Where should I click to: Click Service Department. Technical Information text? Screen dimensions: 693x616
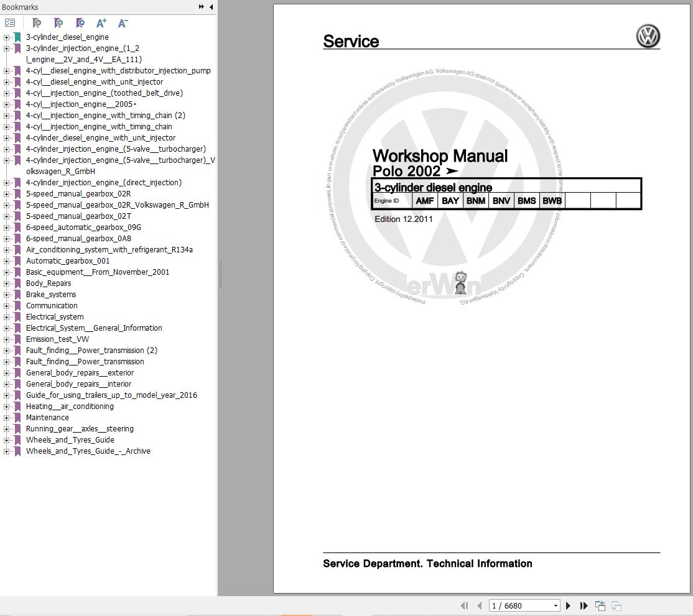click(x=427, y=564)
